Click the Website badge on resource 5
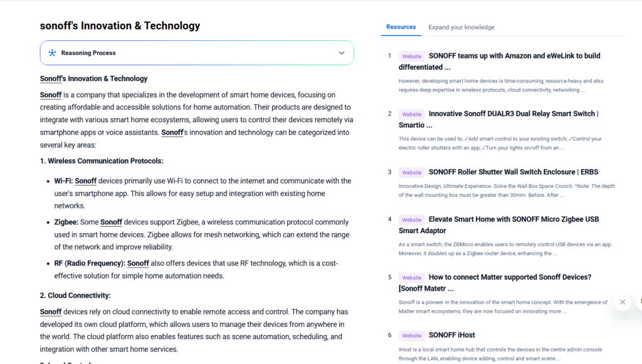The width and height of the screenshot is (642, 364). tap(412, 278)
